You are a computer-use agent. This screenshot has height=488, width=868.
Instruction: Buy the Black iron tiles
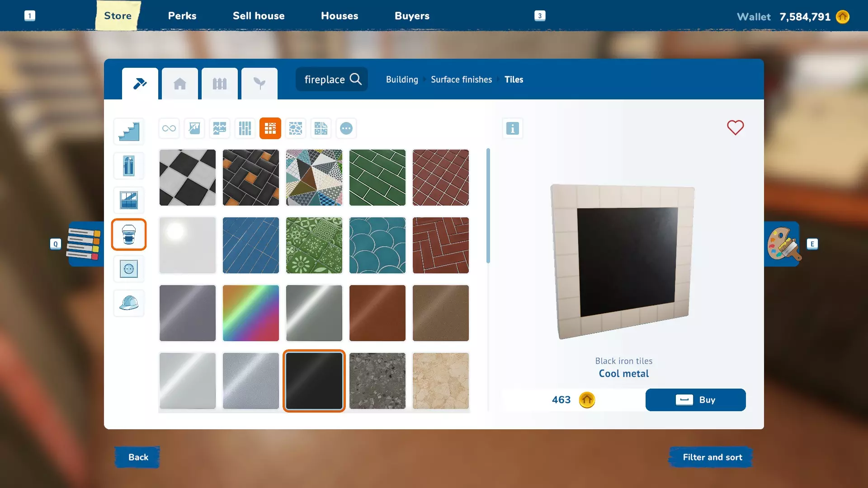click(x=695, y=400)
